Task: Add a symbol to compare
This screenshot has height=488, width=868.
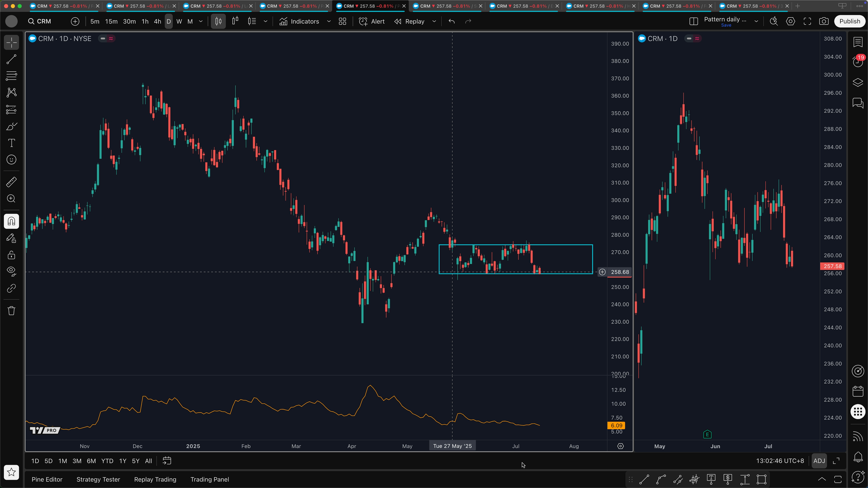Action: 75,21
